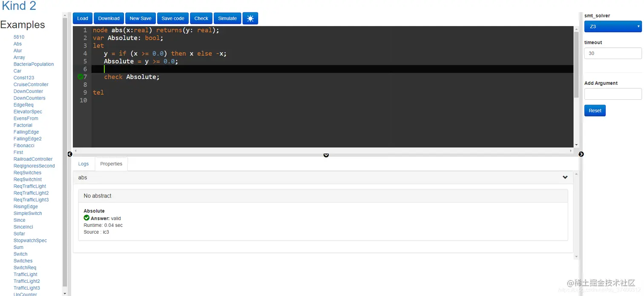Open the ElevatorSpec example
This screenshot has width=644, height=296.
[28, 112]
